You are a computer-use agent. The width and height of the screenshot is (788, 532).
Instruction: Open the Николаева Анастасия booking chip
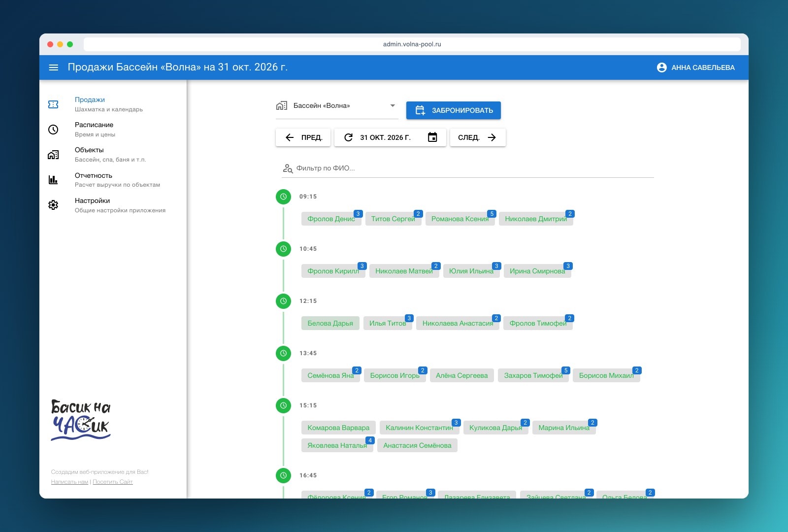458,323
